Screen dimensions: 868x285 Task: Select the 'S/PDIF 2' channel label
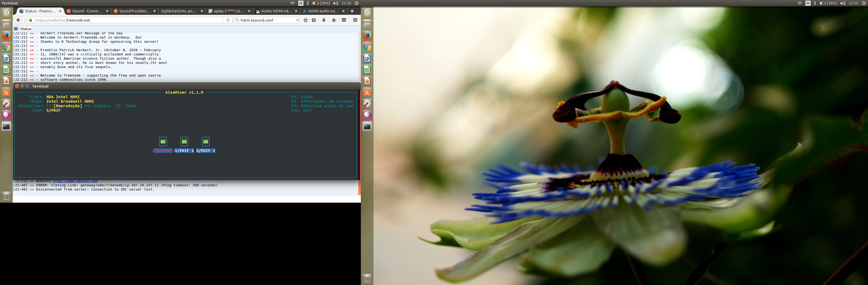point(206,151)
